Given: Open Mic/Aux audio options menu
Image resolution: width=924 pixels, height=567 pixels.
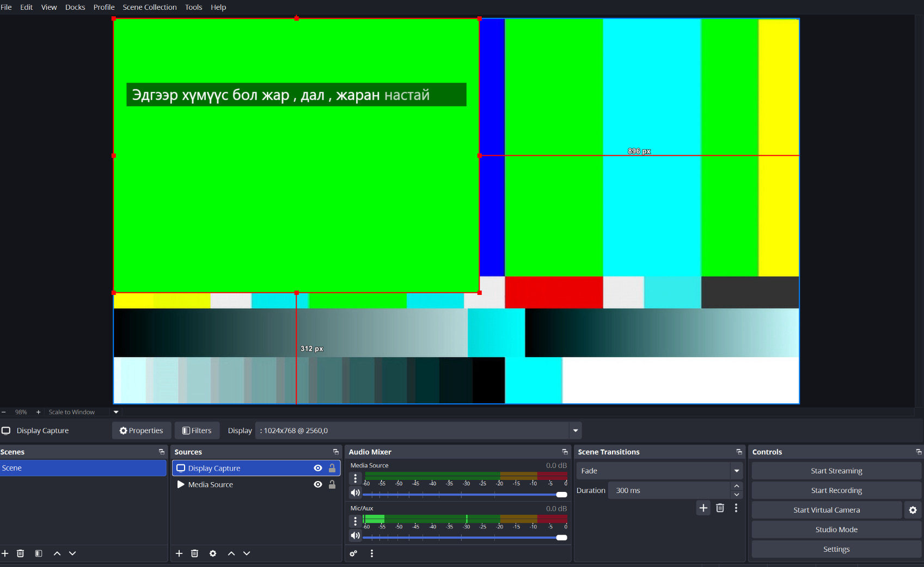Looking at the screenshot, I should tap(356, 521).
